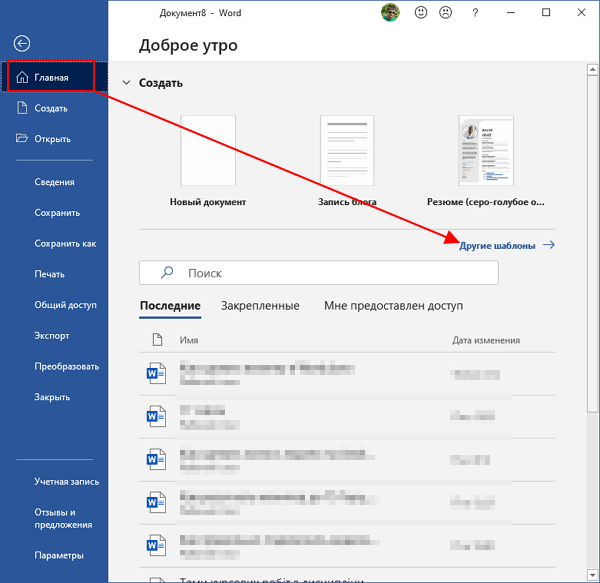Click the home icon next to Главная
This screenshot has height=583, width=600.
(22, 77)
